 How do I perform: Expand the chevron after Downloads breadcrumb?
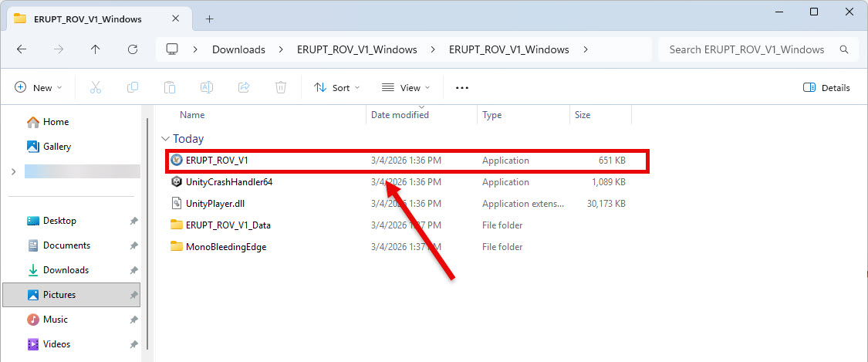[281, 49]
